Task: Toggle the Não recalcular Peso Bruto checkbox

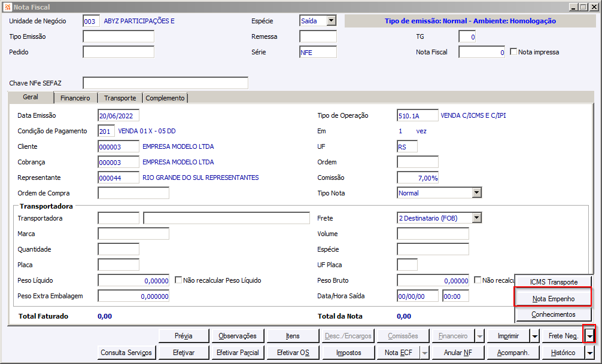Action: [478, 280]
